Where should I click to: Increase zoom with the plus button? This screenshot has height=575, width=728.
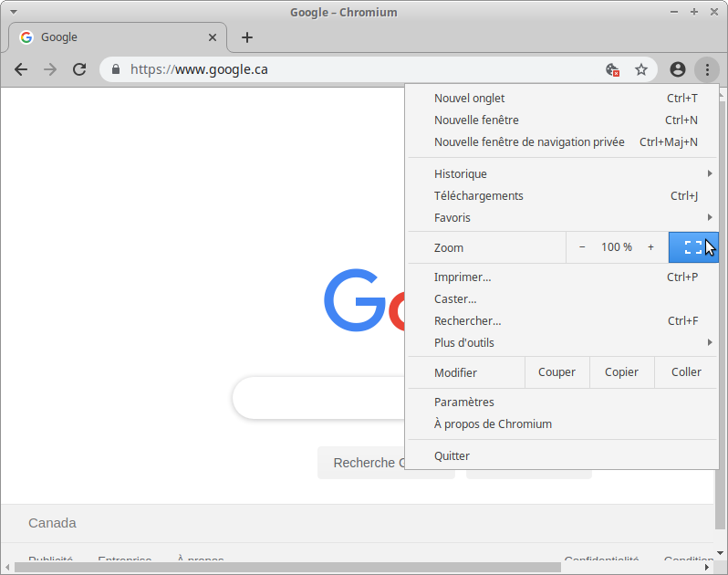coord(650,247)
